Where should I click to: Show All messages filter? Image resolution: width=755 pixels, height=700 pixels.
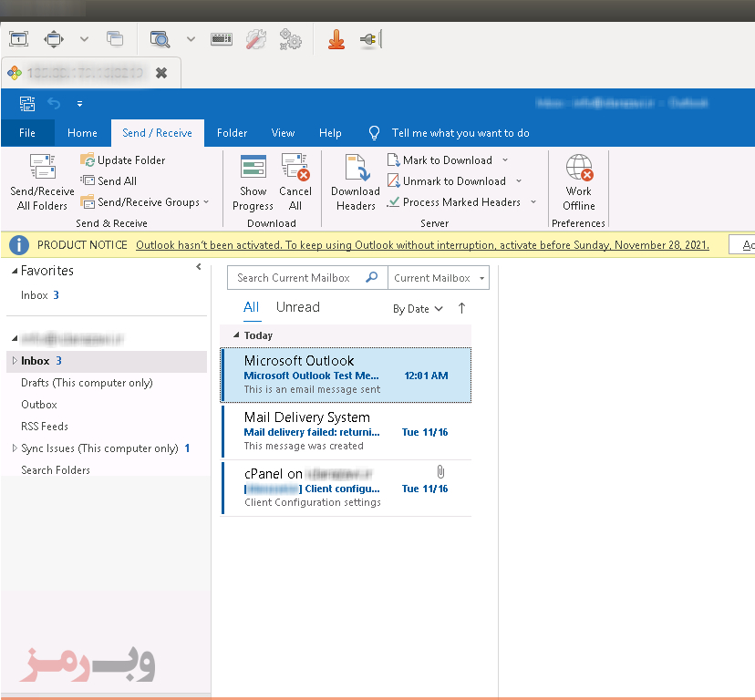click(x=252, y=307)
